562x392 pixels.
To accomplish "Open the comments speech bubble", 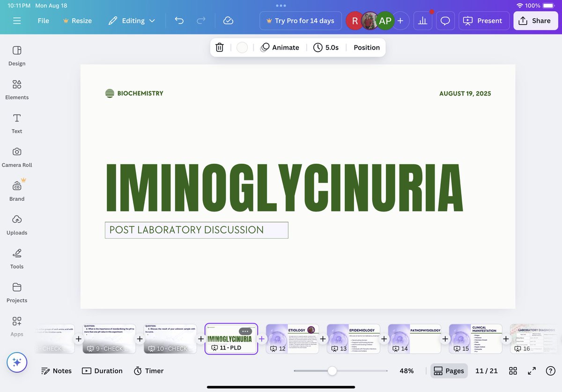I will 445,21.
